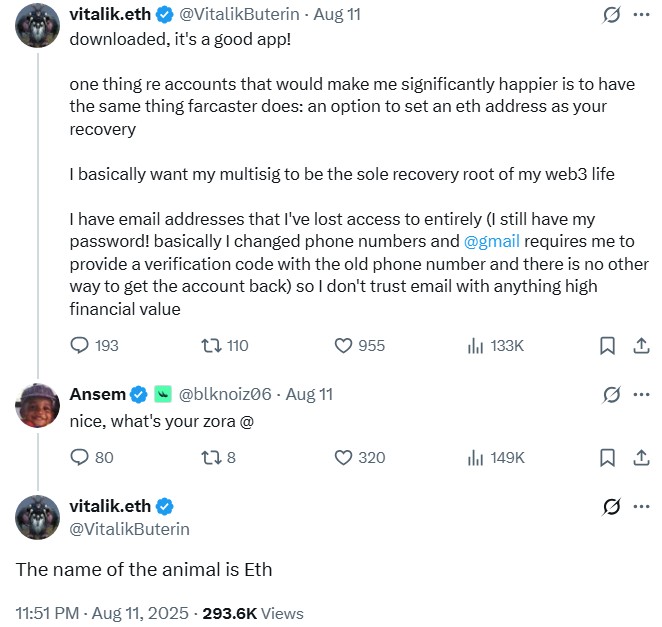The image size is (662, 627).
Task: Open Grok icon on first tweet
Action: pyautogui.click(x=607, y=17)
